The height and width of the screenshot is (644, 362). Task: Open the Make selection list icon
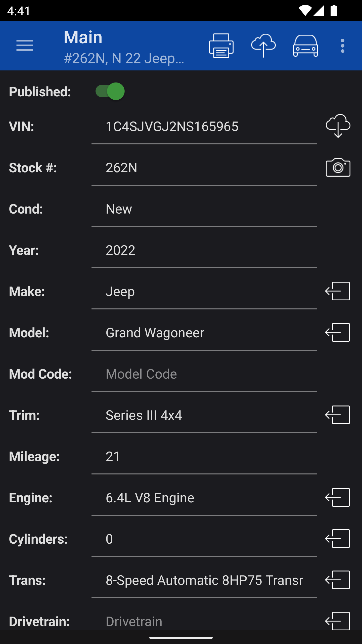click(x=337, y=291)
